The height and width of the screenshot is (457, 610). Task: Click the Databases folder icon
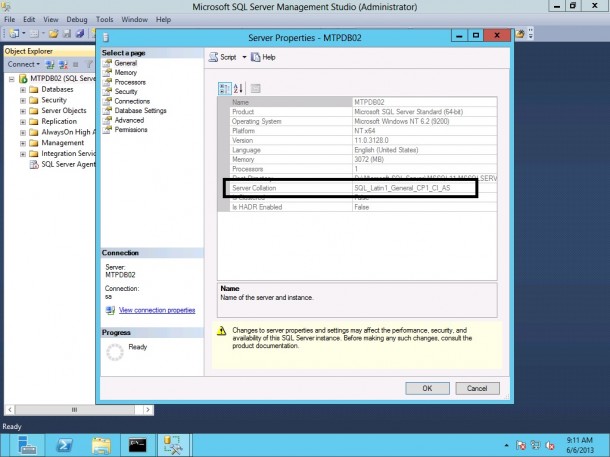[34, 89]
